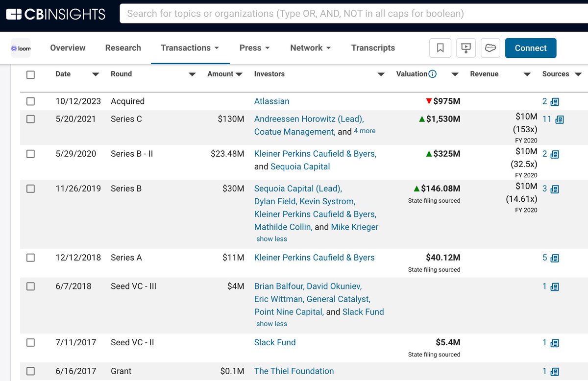Image resolution: width=588 pixels, height=381 pixels.
Task: Switch to the Overview tab
Action: (68, 48)
